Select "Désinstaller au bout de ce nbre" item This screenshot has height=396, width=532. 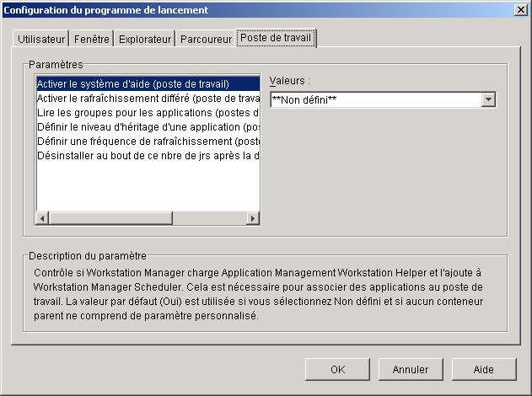tap(147, 155)
